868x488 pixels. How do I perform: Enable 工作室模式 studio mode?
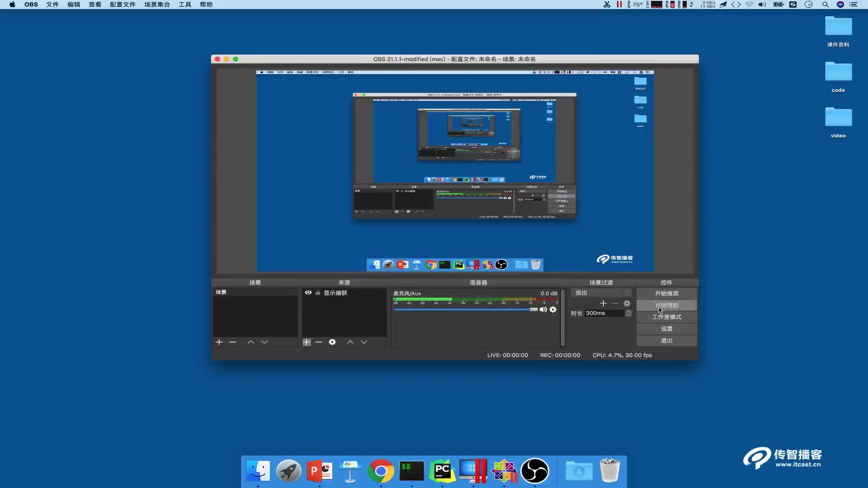pyautogui.click(x=666, y=317)
